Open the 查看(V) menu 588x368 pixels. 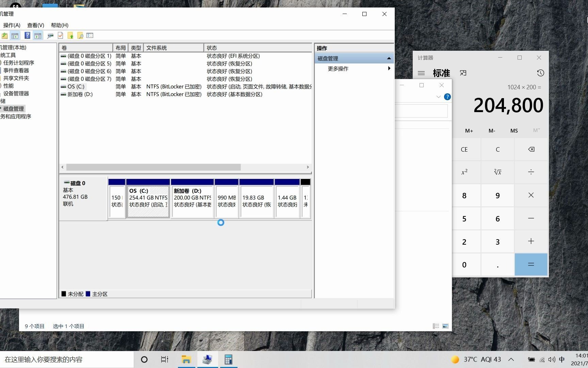click(x=36, y=25)
